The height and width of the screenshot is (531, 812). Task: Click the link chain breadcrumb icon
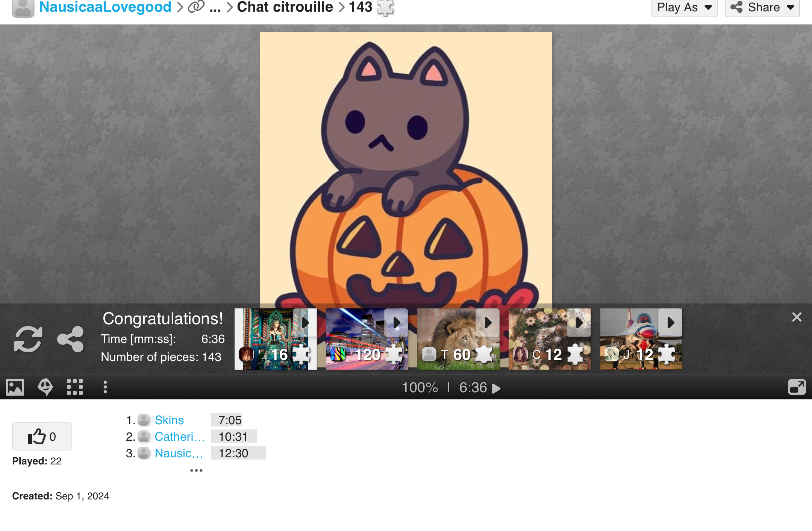(x=196, y=7)
